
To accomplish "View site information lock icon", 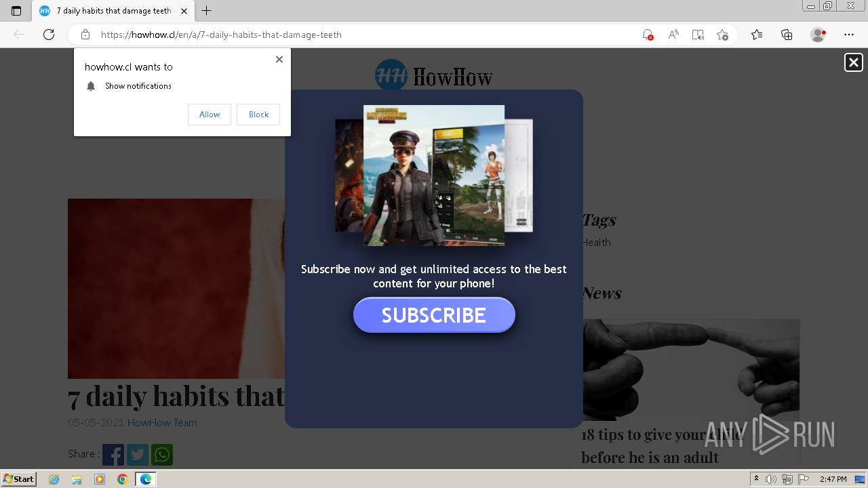I will click(x=85, y=35).
